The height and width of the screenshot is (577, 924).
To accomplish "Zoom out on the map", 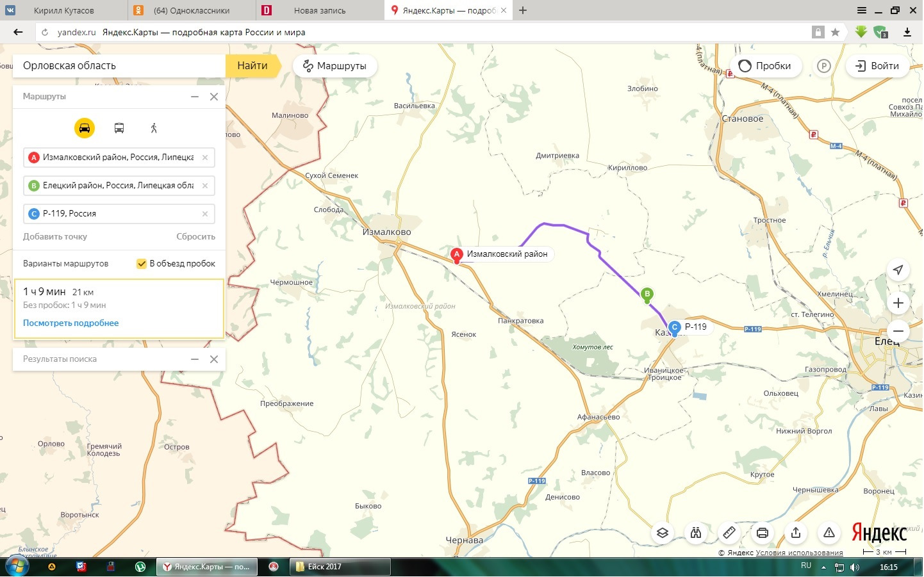I will point(898,331).
